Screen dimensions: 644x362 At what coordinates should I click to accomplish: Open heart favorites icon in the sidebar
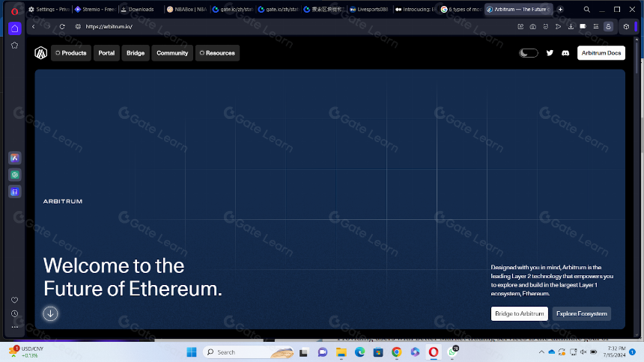pos(15,300)
